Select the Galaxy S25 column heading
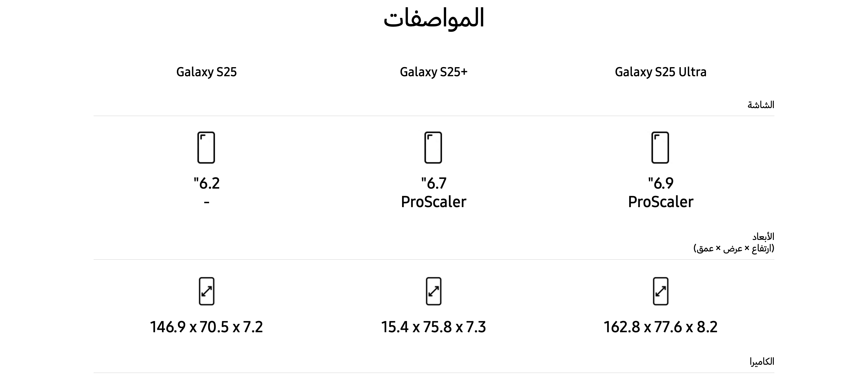 [206, 72]
